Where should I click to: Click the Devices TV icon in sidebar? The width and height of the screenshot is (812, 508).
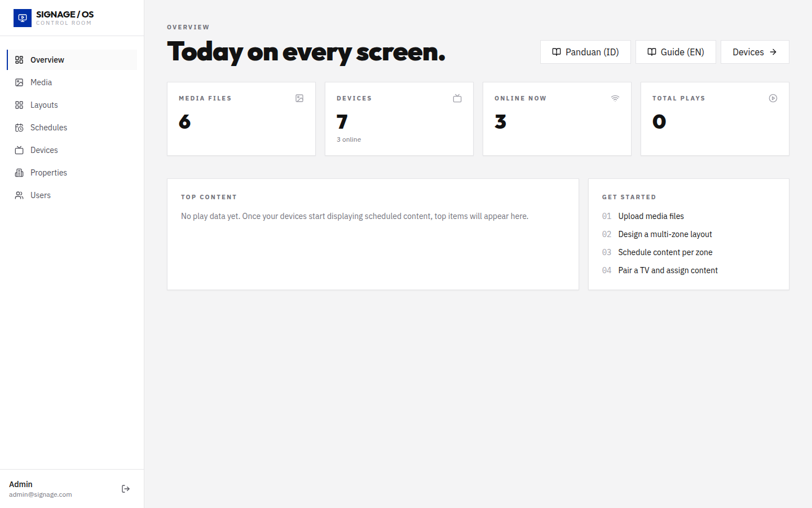[19, 150]
